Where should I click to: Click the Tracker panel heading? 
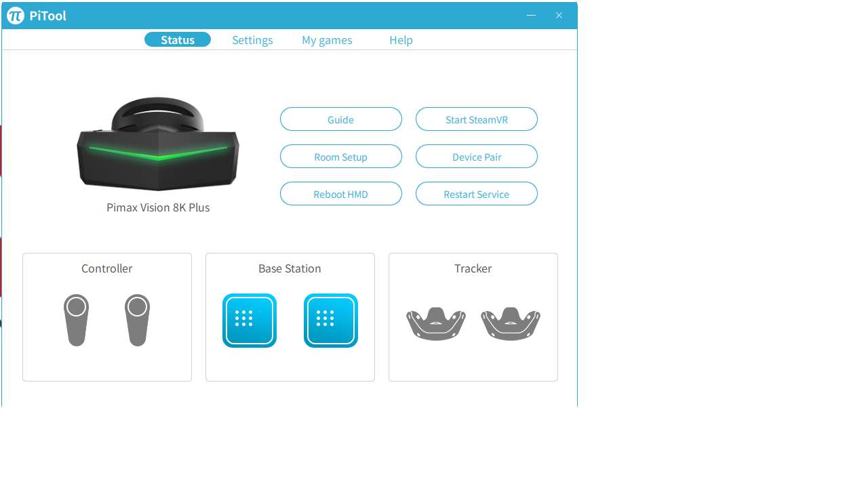[x=473, y=268]
